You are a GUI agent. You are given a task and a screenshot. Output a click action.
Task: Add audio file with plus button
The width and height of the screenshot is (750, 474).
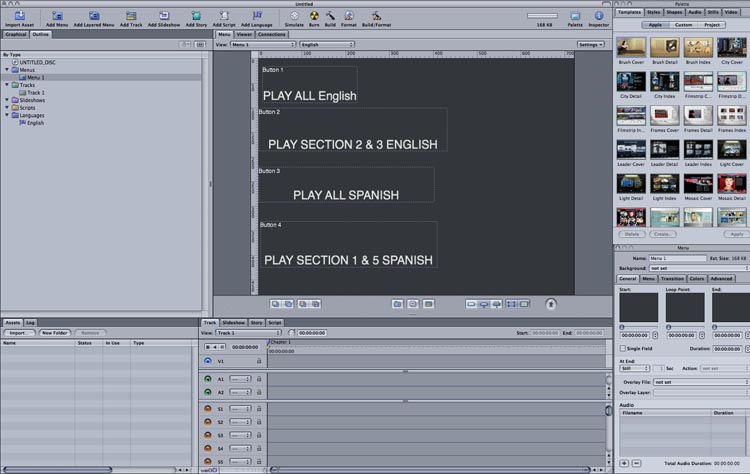(x=624, y=463)
